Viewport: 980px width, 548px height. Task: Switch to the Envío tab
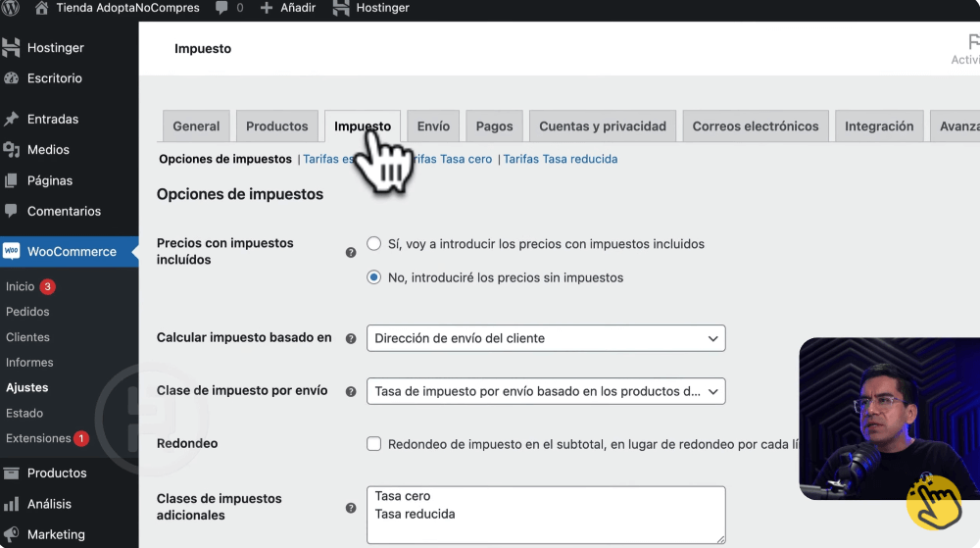coord(433,126)
